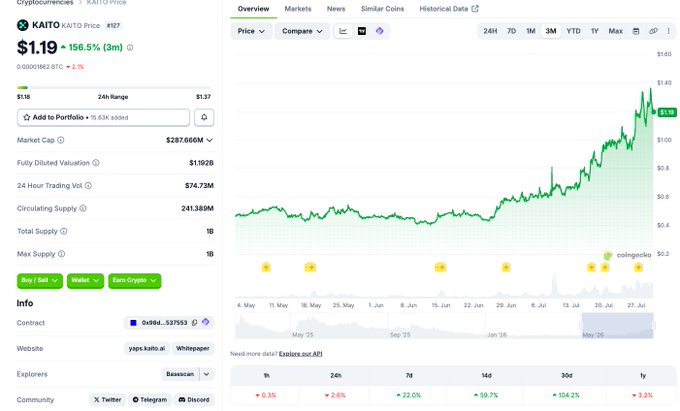Click Circulating Supply info icon
Image resolution: width=680 pixels, height=411 pixels.
point(83,209)
